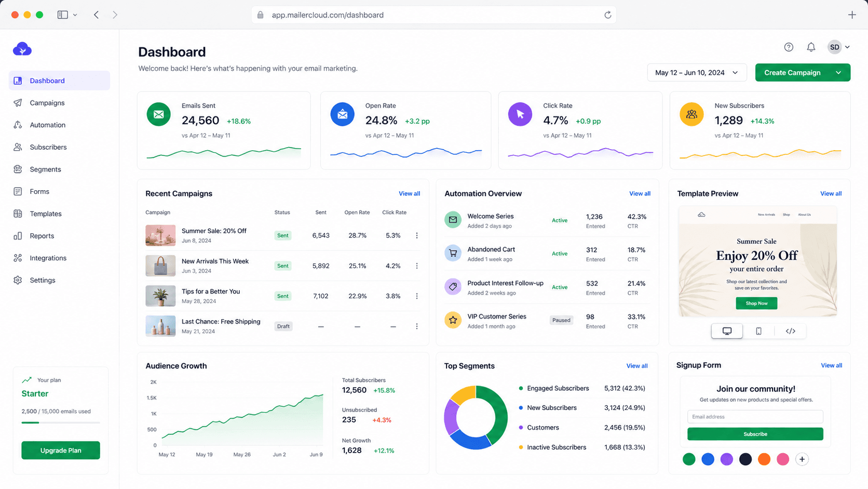Open Dashboard in the sidebar
Image resolution: width=868 pixels, height=489 pixels.
pyautogui.click(x=59, y=81)
